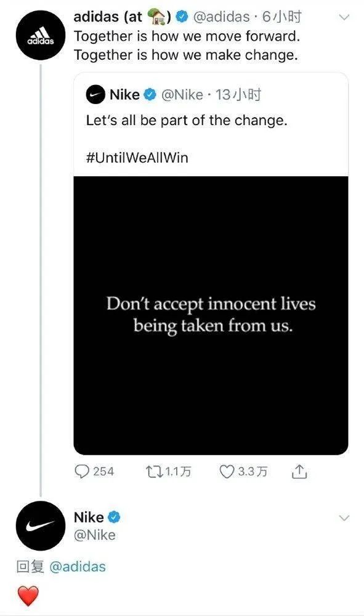Open the @adidas mention in reply
Screen dimensions: 364x616
78,567
